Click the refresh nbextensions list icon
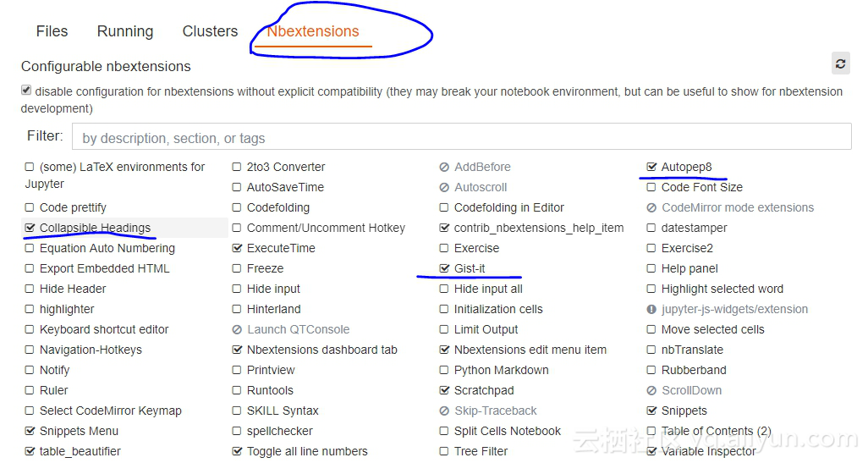Screen dimensions: 868x463 pos(840,63)
